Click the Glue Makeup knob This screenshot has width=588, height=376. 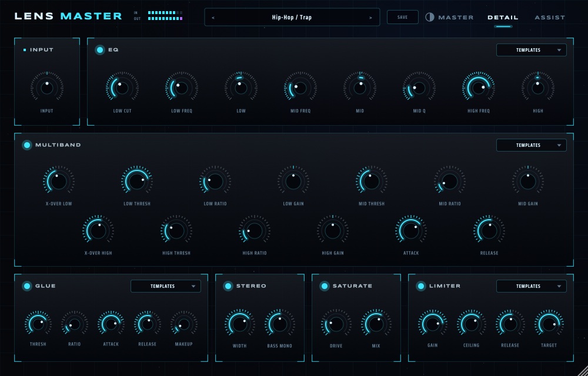coord(183,324)
